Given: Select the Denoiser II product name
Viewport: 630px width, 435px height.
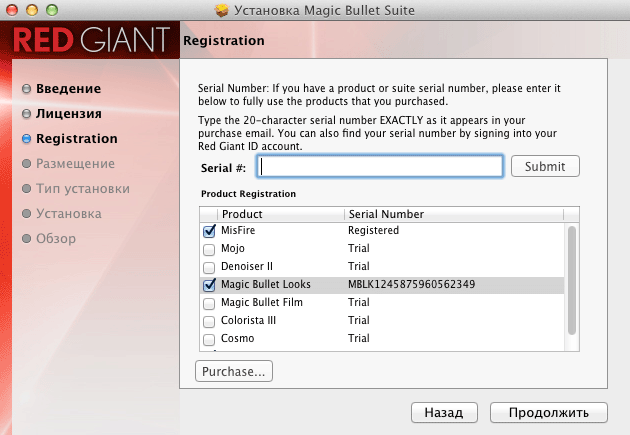Looking at the screenshot, I should tap(247, 266).
